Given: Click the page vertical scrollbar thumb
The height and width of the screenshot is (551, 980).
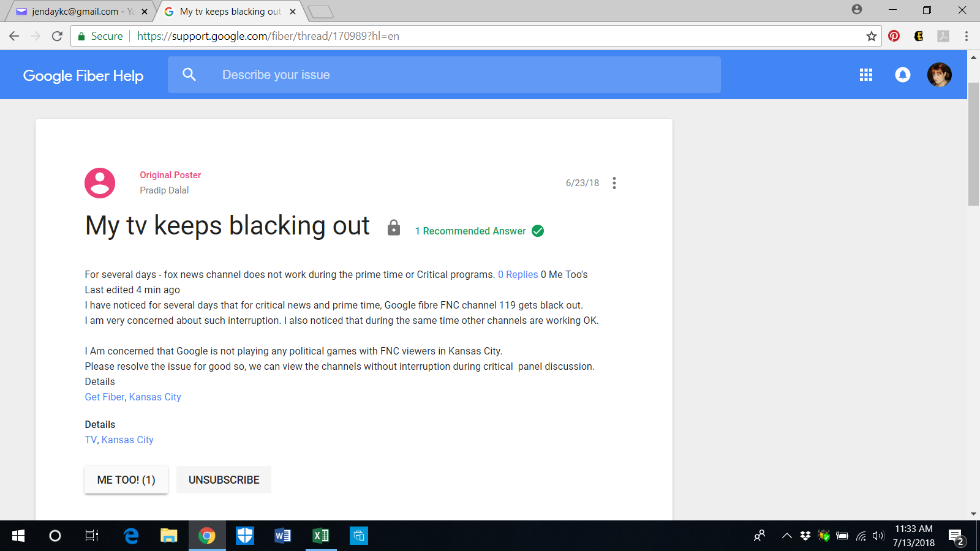Looking at the screenshot, I should [x=973, y=144].
